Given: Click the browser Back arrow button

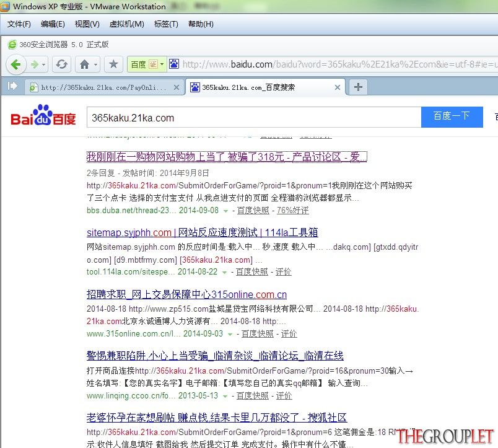Looking at the screenshot, I should point(15,64).
